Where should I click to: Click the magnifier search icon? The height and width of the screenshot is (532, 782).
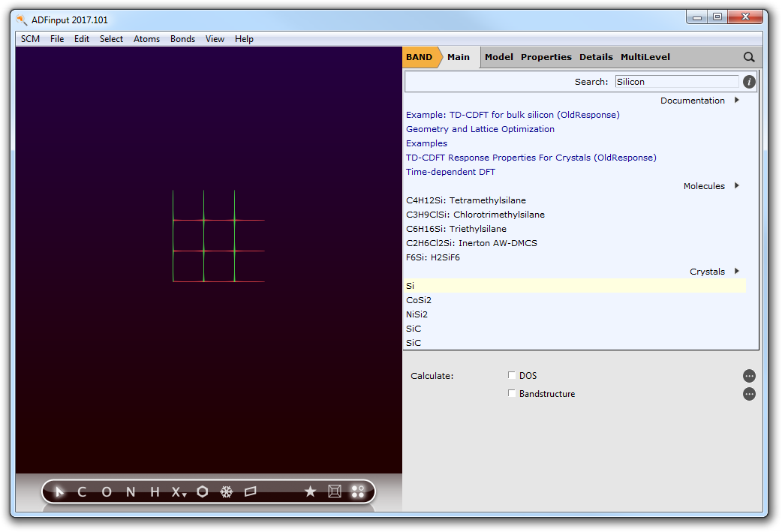(x=749, y=57)
